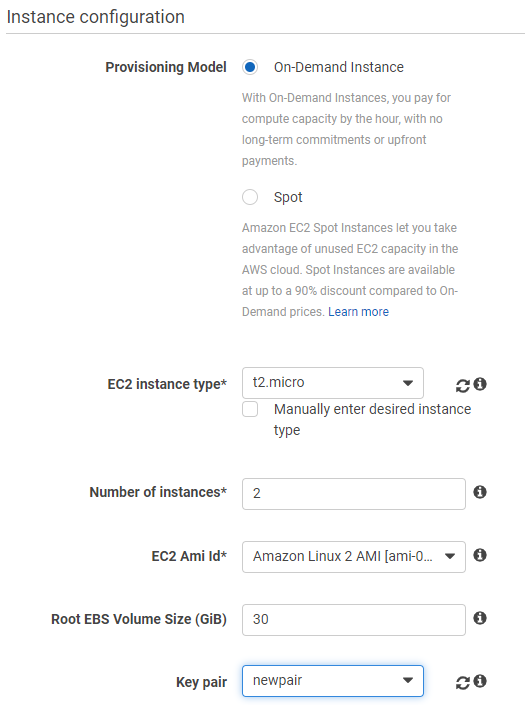This screenshot has height=705, width=525.
Task: Open the t2.micro instance type dropdown
Action: 333,383
